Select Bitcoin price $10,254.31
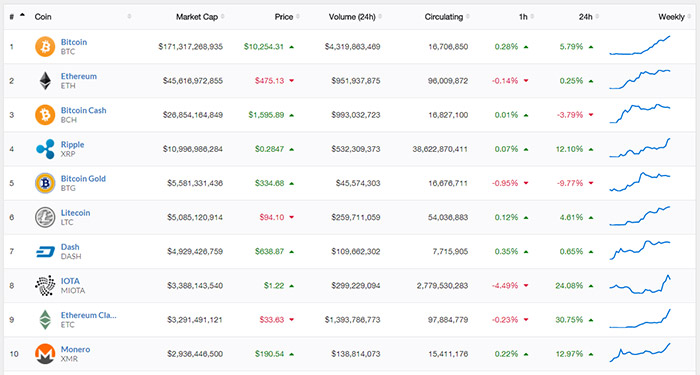700x375 pixels. pos(264,46)
